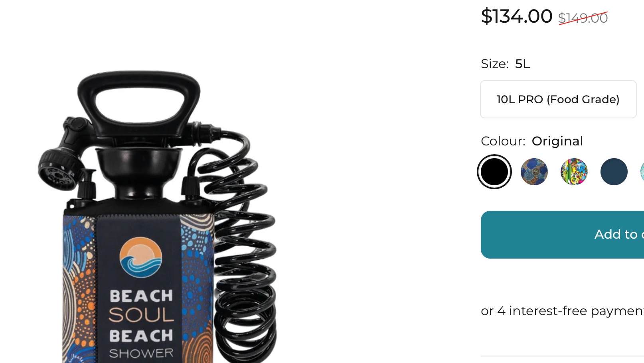Click the $134.00 sale price
Screen dimensions: 644x363
click(516, 16)
